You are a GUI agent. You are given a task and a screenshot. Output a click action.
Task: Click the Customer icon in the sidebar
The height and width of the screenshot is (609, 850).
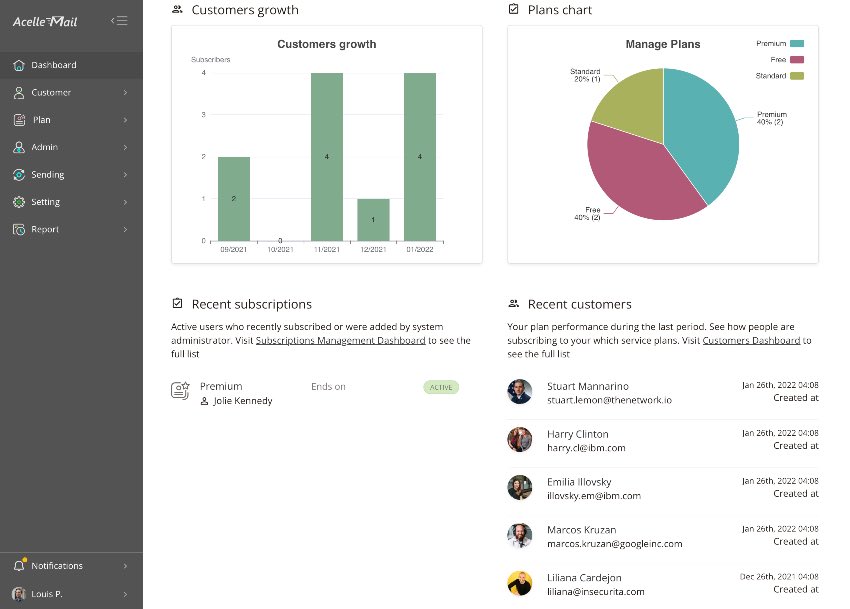(x=18, y=93)
